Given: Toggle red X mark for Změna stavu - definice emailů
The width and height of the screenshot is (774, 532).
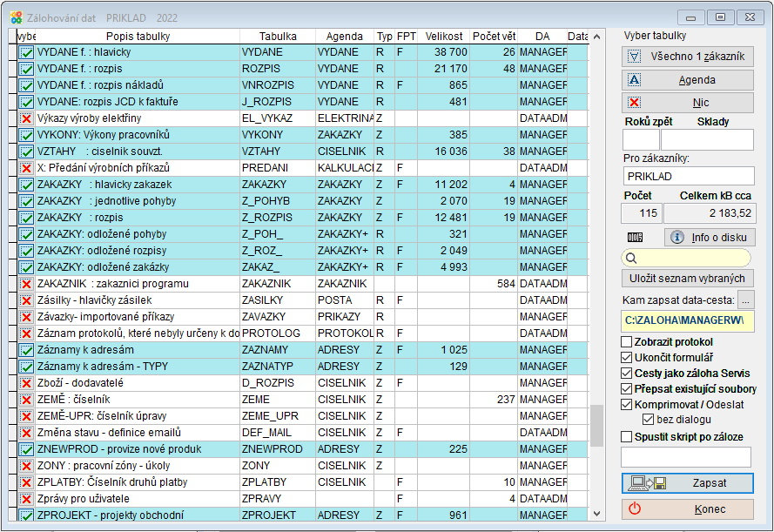Looking at the screenshot, I should (x=26, y=433).
